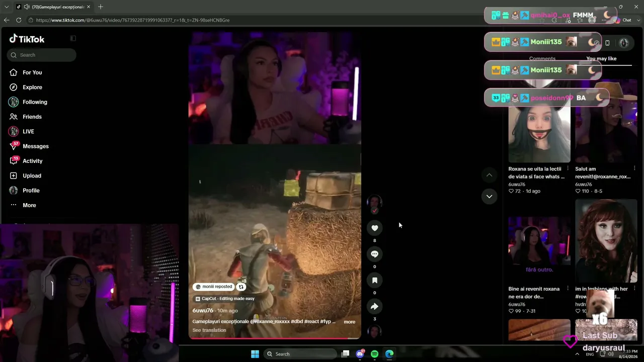This screenshot has height=362, width=644.
Task: View site information lock icon
Action: [x=31, y=20]
